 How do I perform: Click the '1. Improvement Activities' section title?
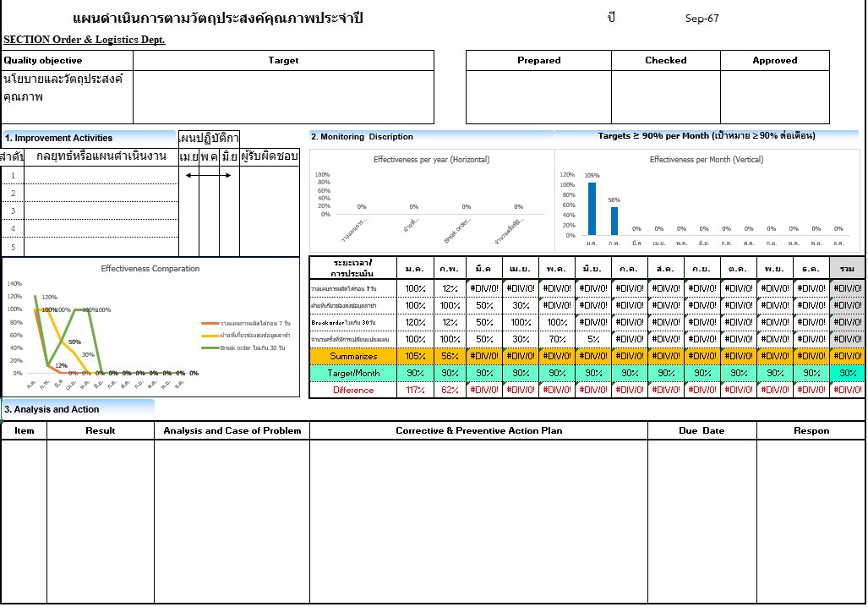coord(58,138)
